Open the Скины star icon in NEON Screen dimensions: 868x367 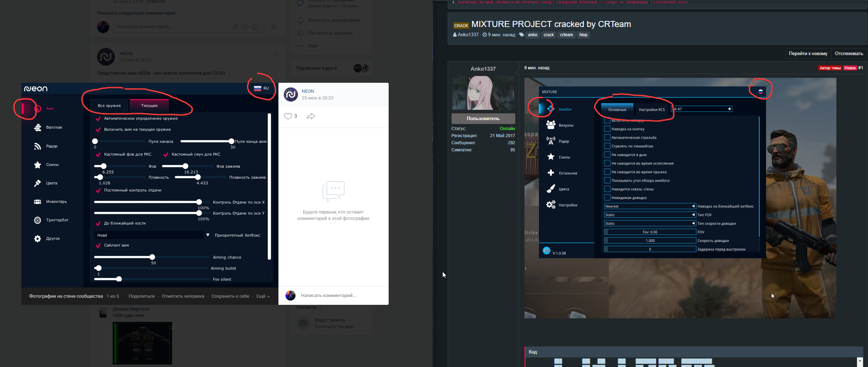(38, 164)
